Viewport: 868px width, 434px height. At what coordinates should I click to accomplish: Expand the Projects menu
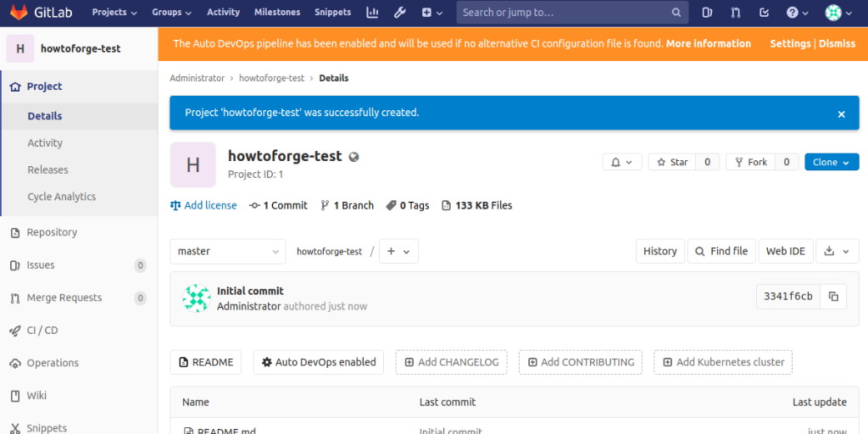pos(114,12)
